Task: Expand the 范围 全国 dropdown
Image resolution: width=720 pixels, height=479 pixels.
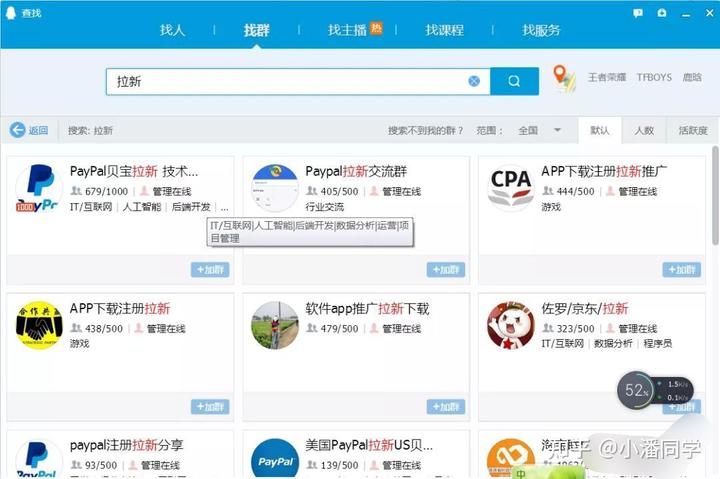Action: coord(539,130)
